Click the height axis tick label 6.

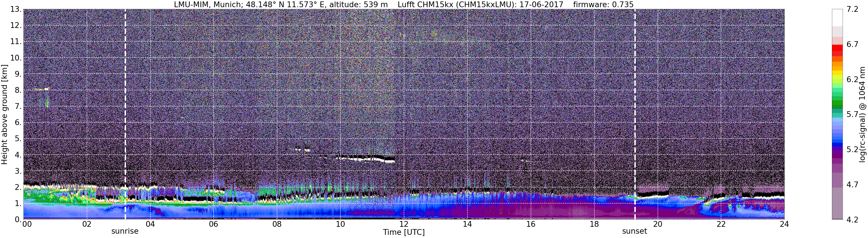coord(18,122)
